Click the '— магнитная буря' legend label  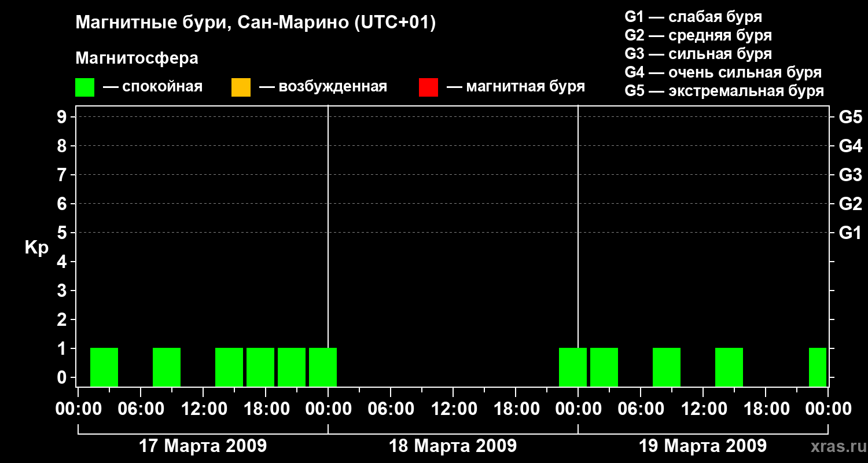coord(516,87)
